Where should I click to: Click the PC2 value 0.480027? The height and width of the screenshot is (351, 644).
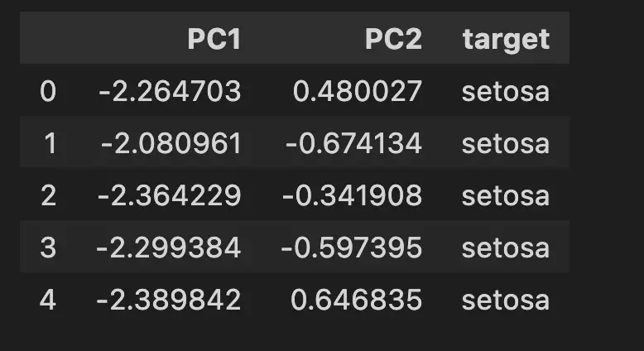point(358,91)
